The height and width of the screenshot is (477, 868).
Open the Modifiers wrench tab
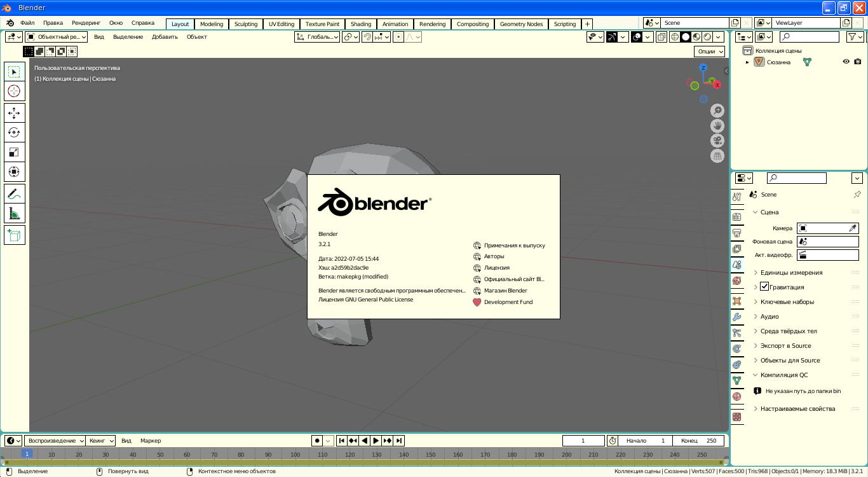[736, 317]
